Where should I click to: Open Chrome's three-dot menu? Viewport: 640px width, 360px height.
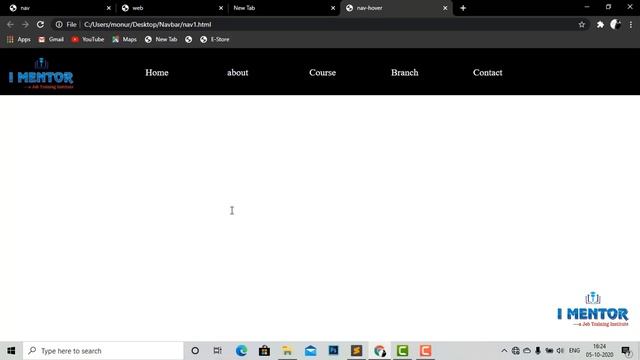[631, 24]
